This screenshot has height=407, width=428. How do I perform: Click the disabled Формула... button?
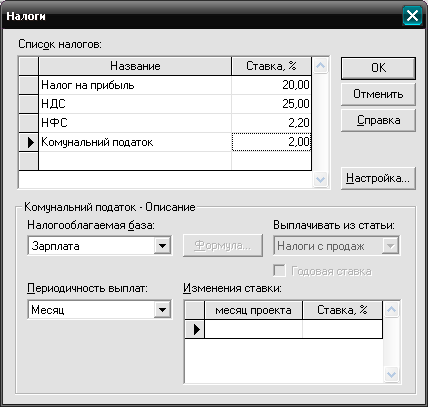[x=223, y=246]
